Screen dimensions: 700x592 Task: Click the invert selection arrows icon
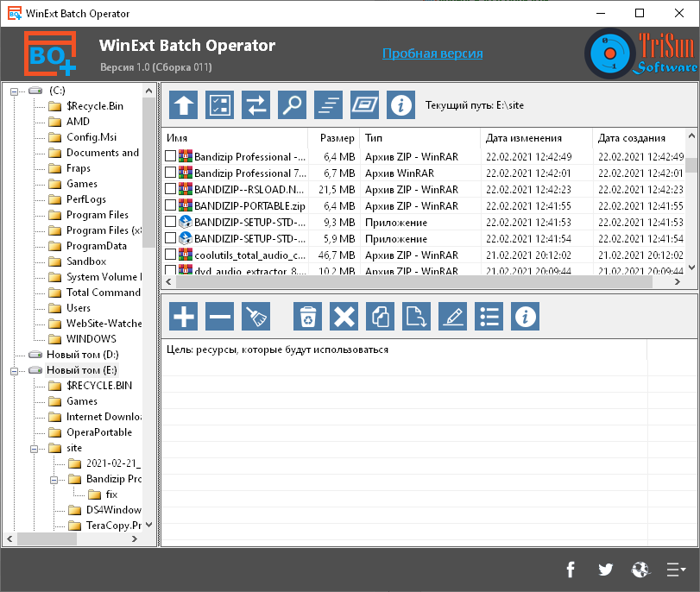(x=255, y=105)
